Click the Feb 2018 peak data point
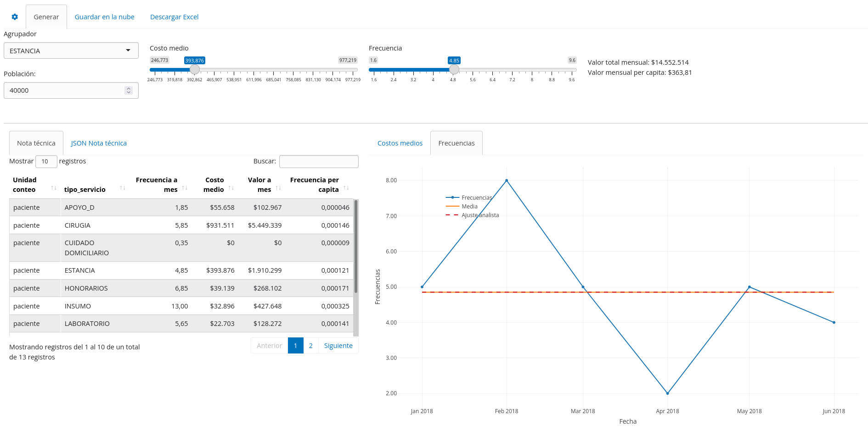 pos(507,180)
